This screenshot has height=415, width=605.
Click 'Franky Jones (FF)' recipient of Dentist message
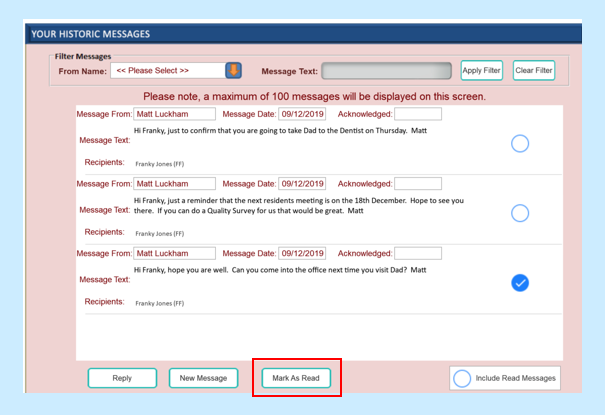[x=160, y=164]
